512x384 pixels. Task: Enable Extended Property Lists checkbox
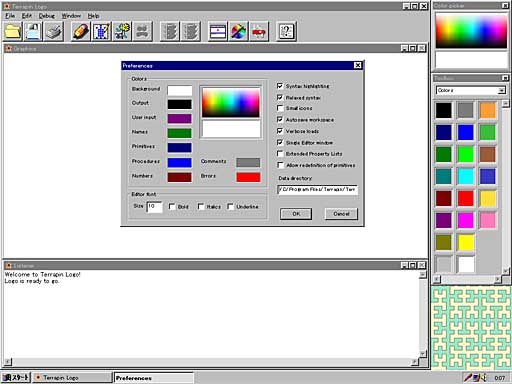(280, 154)
